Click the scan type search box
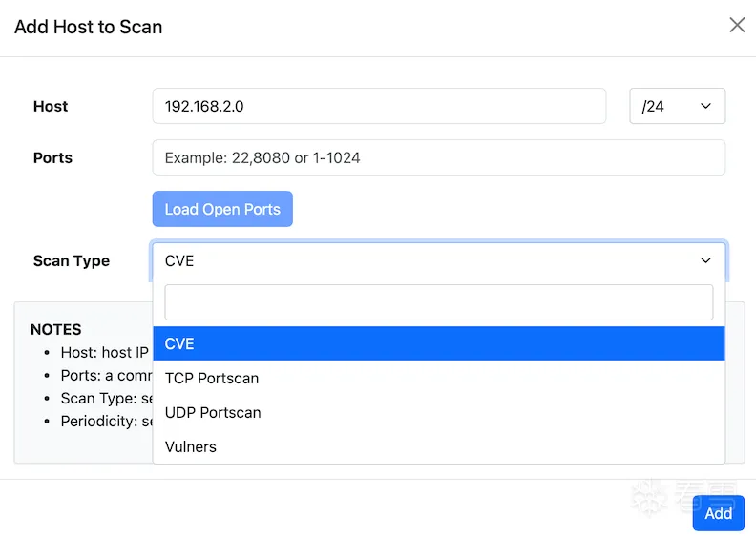The height and width of the screenshot is (537, 756). (x=438, y=302)
